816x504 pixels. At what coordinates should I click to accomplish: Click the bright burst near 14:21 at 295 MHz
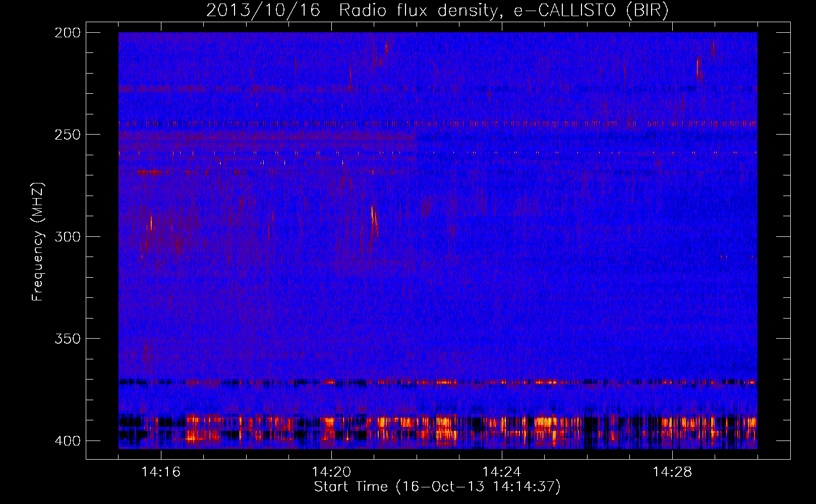tap(374, 221)
